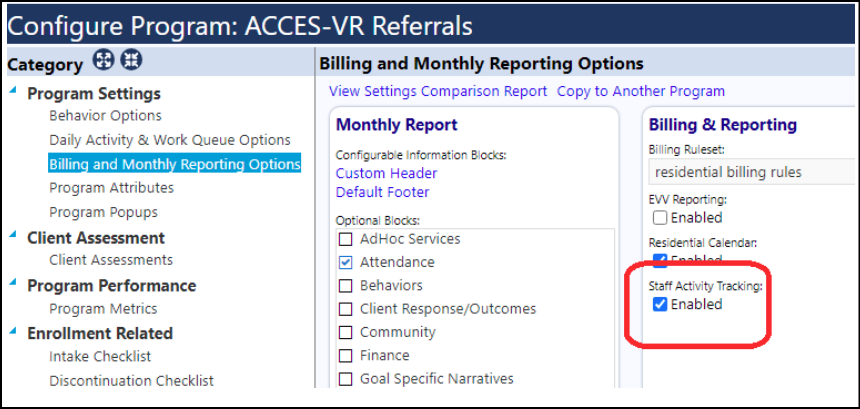
Task: Open Behavior Options in the category tree
Action: click(105, 116)
